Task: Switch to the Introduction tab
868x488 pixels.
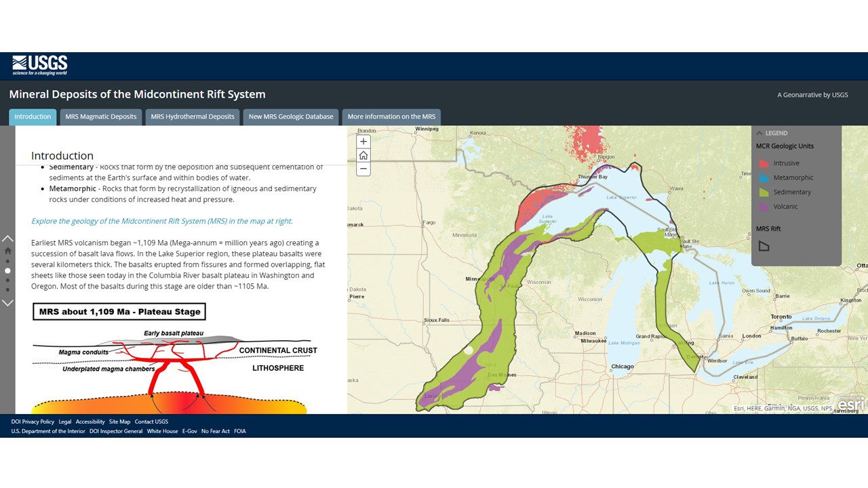Action: pos(33,117)
